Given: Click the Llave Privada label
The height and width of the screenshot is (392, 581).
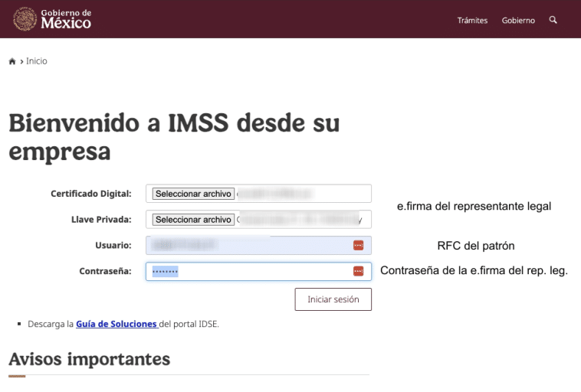Looking at the screenshot, I should pos(101,220).
